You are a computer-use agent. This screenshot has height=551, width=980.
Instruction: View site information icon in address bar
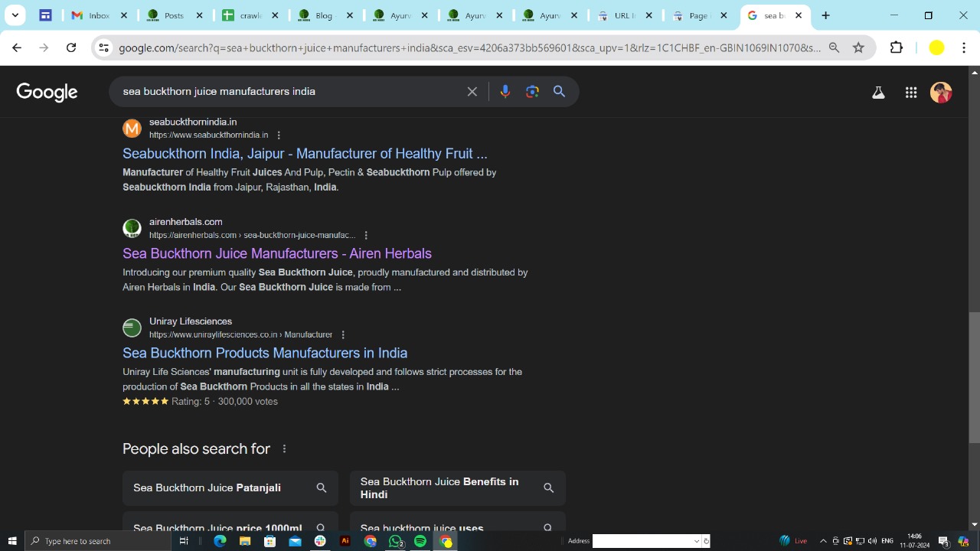point(103,47)
